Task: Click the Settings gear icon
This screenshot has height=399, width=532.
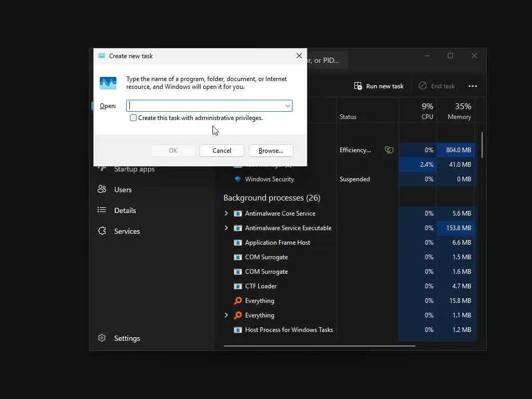Action: (x=102, y=338)
